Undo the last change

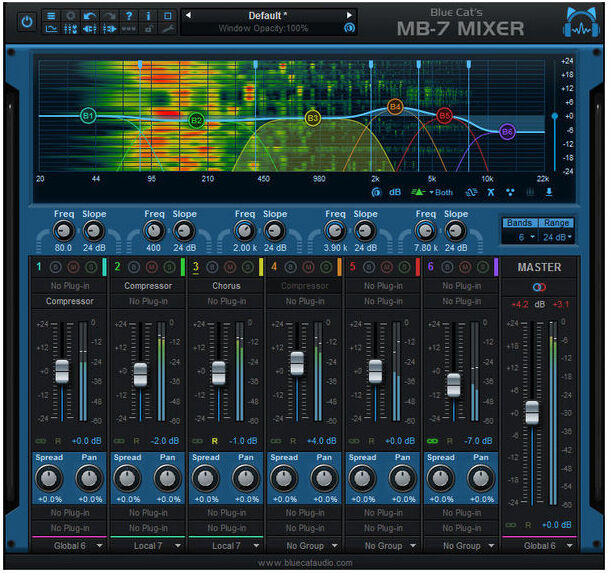pos(90,16)
